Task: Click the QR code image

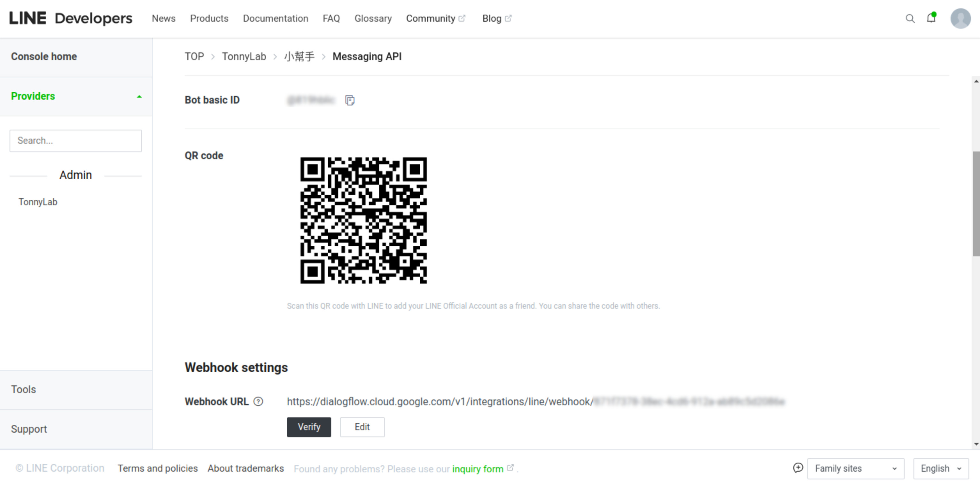Action: 363,220
